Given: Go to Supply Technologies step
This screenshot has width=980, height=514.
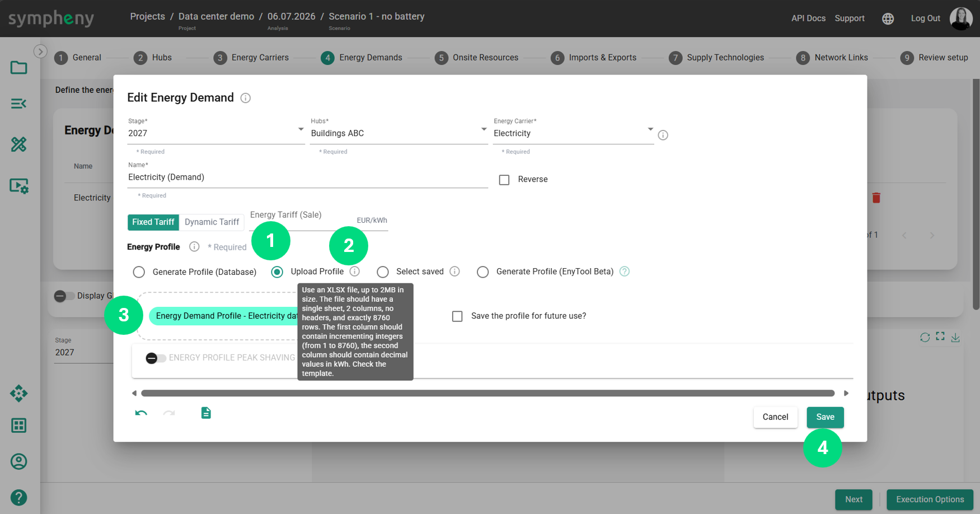Looking at the screenshot, I should [716, 58].
